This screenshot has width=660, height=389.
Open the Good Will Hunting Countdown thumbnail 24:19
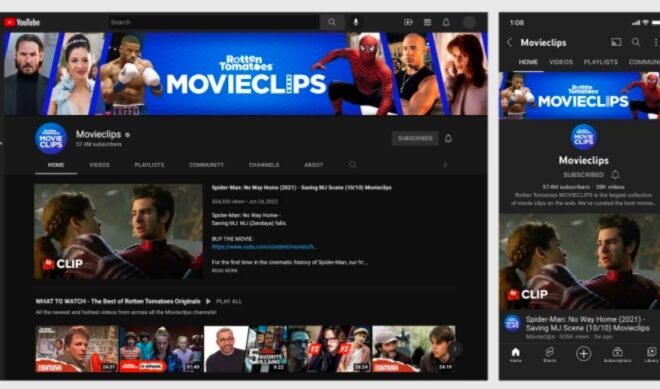click(x=413, y=349)
